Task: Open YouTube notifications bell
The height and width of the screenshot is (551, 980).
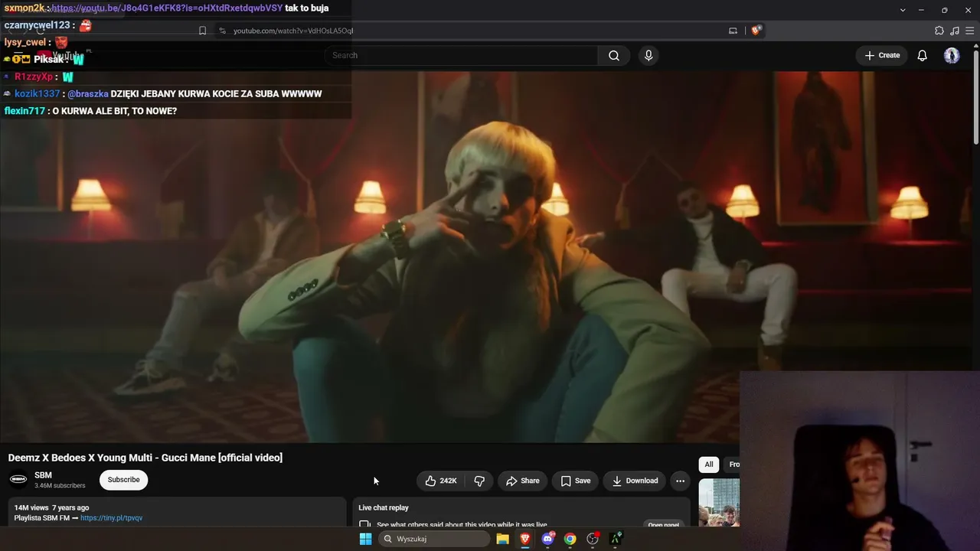Action: pyautogui.click(x=923, y=55)
